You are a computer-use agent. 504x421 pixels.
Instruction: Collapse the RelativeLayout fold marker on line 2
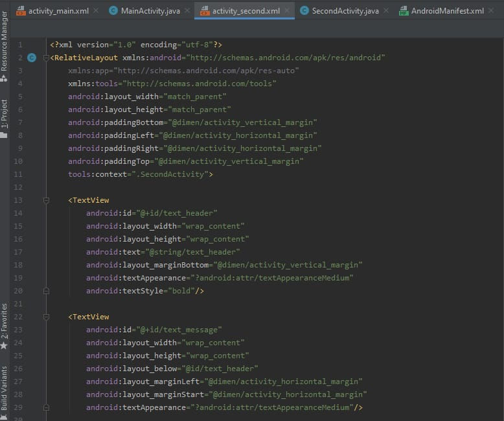point(46,58)
